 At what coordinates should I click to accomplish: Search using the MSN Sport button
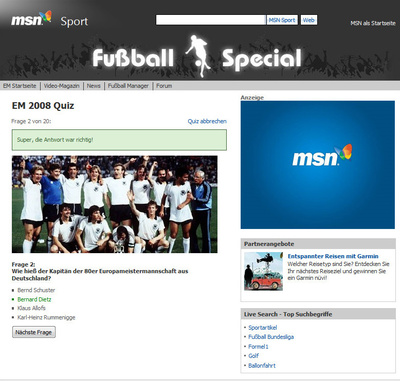pos(282,20)
